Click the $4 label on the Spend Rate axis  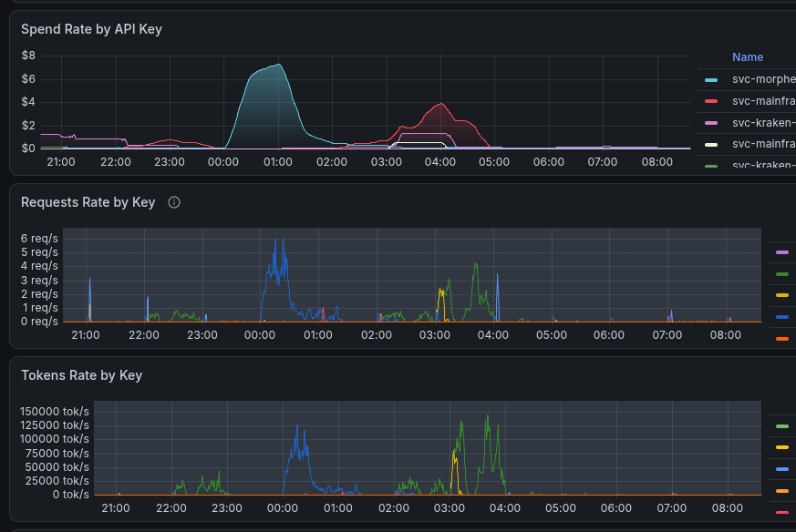coord(28,102)
